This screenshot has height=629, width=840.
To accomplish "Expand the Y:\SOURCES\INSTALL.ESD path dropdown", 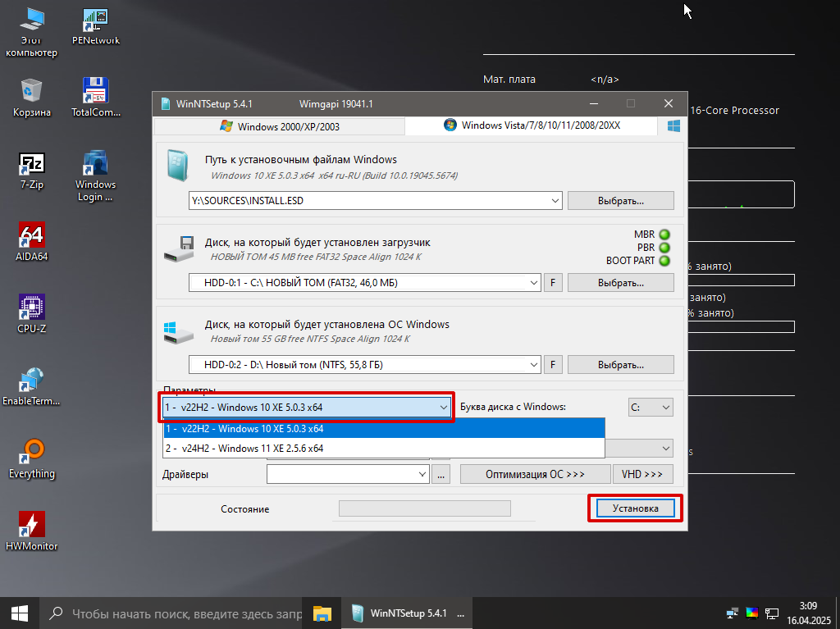I will coord(555,201).
